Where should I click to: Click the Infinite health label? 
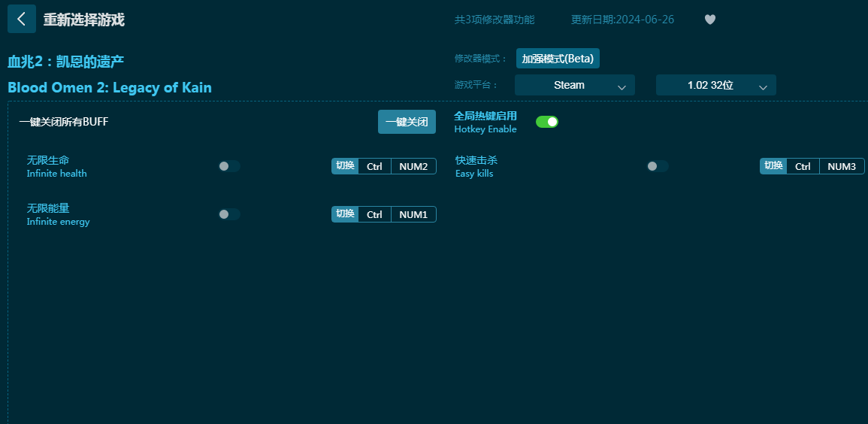click(57, 173)
